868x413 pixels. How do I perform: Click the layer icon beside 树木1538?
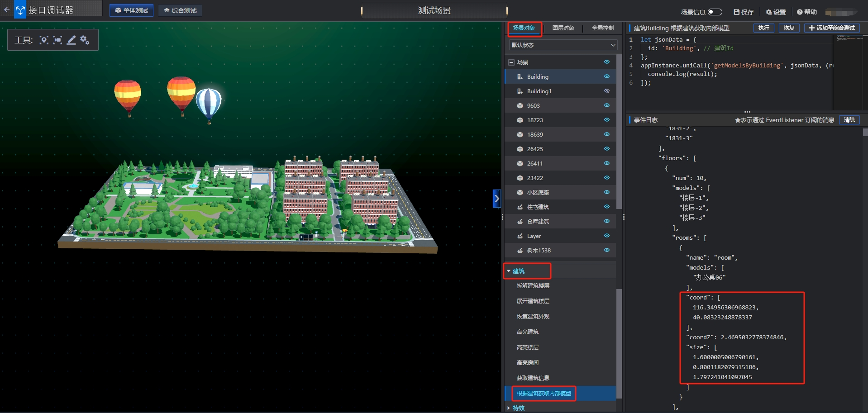(520, 250)
